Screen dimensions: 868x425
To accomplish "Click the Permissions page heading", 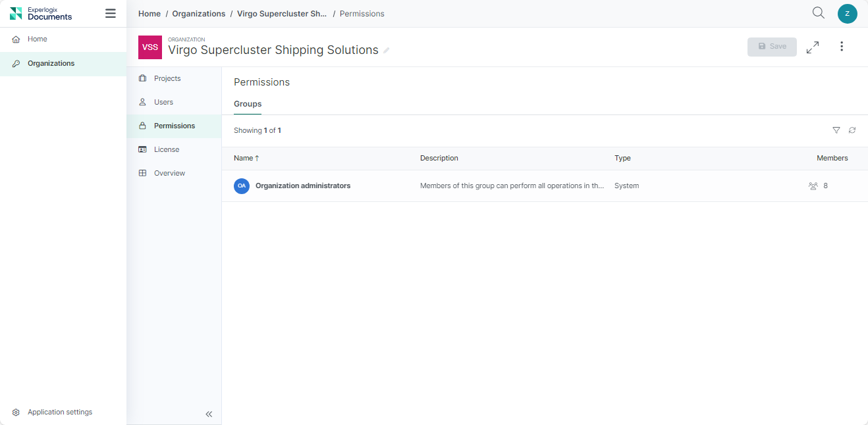I will (262, 82).
